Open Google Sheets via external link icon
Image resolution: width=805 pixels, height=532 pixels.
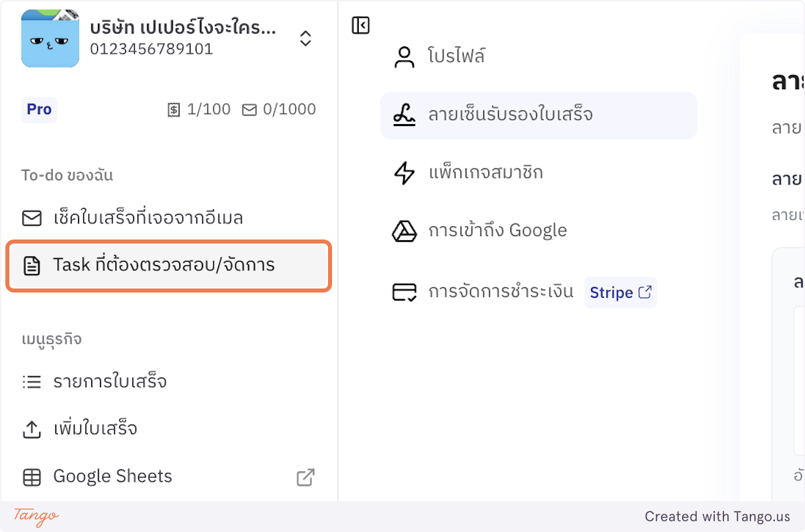click(x=305, y=477)
